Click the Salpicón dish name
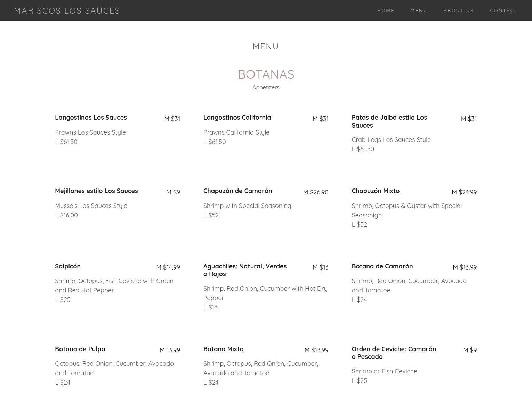Image resolution: width=532 pixels, height=402 pixels. (68, 266)
